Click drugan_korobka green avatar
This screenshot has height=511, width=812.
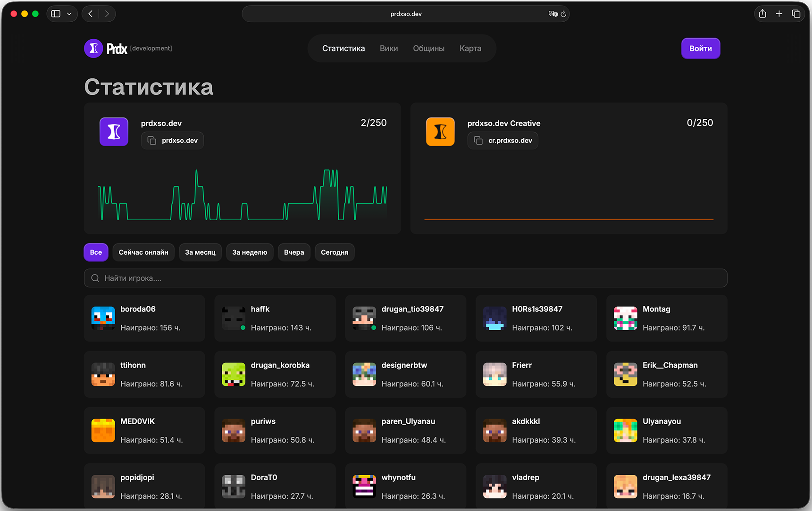[234, 374]
